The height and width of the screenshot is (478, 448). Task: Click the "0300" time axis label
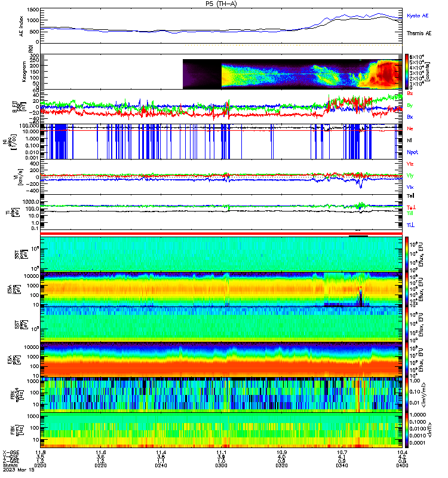tap(221, 465)
